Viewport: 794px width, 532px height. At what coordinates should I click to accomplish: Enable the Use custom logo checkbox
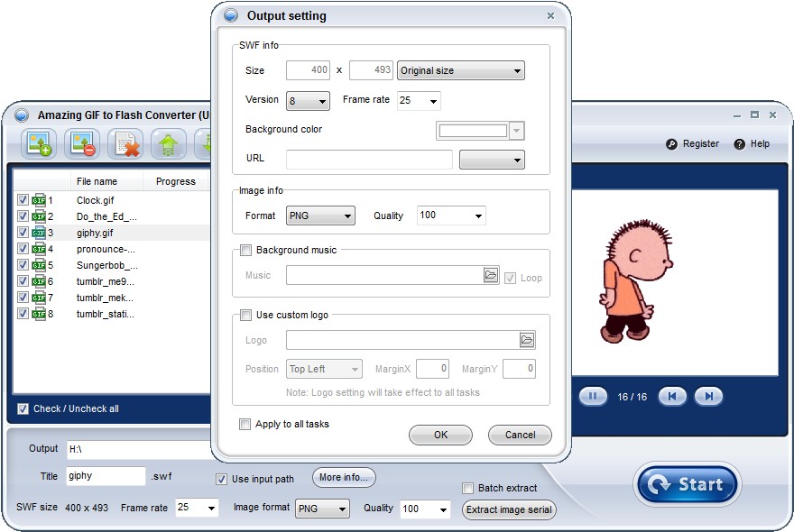245,315
